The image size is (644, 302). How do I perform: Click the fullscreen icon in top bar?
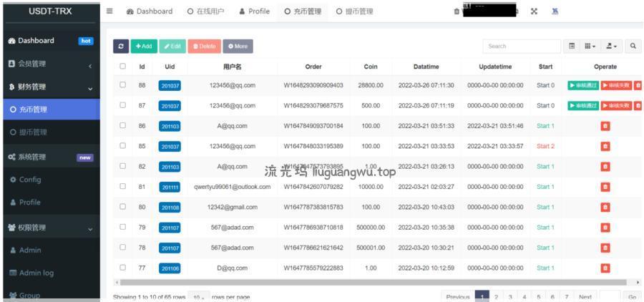(535, 11)
